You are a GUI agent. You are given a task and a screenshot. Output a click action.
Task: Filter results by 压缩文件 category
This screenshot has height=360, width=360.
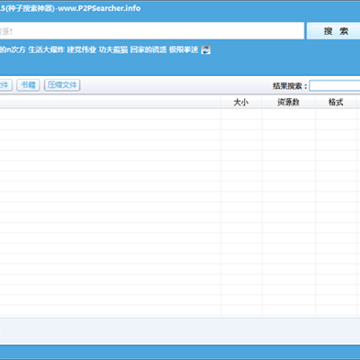click(62, 85)
